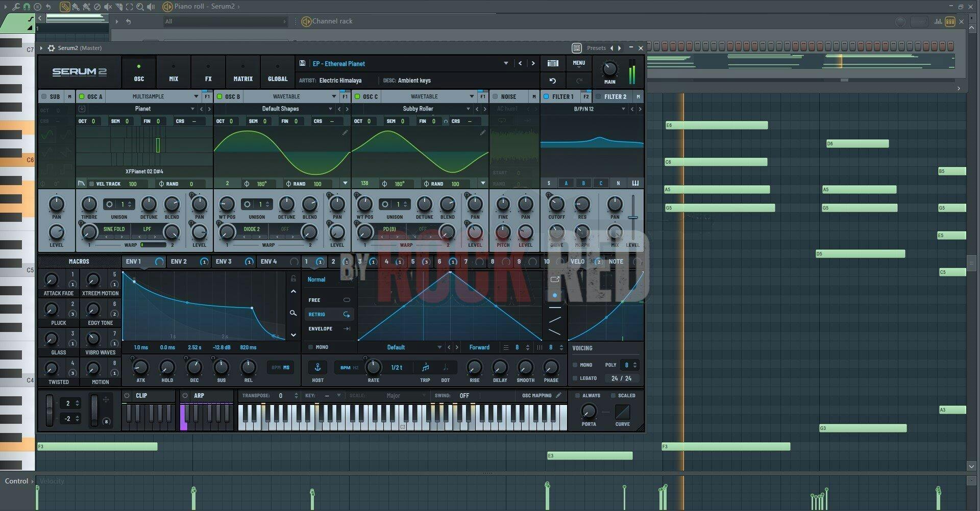Viewport: 980px width, 511px height.
Task: Enable LFO dotted note icon
Action: pyautogui.click(x=446, y=367)
